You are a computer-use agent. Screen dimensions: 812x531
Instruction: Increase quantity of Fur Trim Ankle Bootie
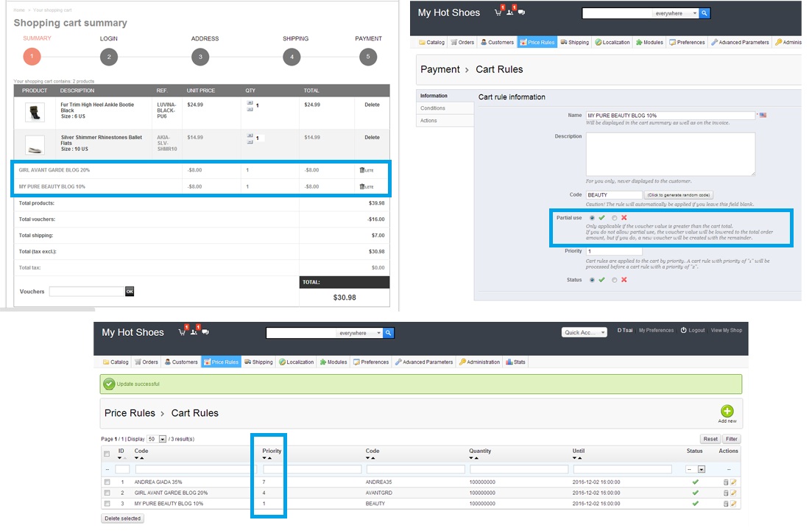pos(250,103)
